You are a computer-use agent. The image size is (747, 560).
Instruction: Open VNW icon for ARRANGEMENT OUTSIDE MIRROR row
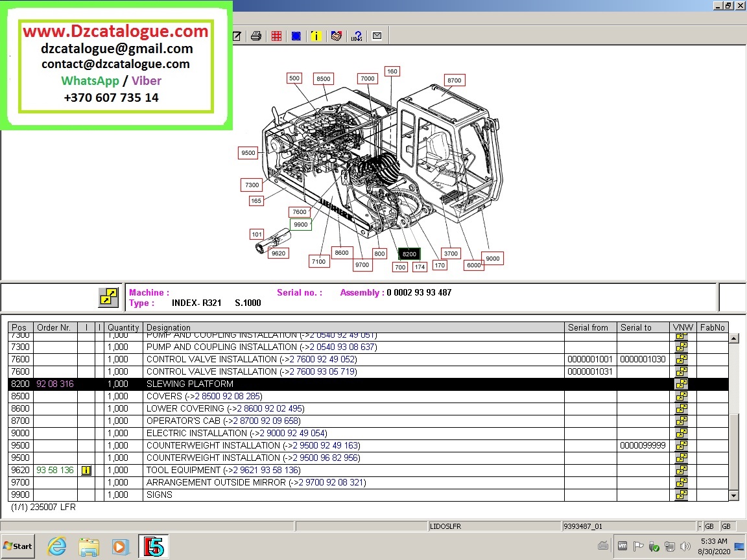(682, 482)
